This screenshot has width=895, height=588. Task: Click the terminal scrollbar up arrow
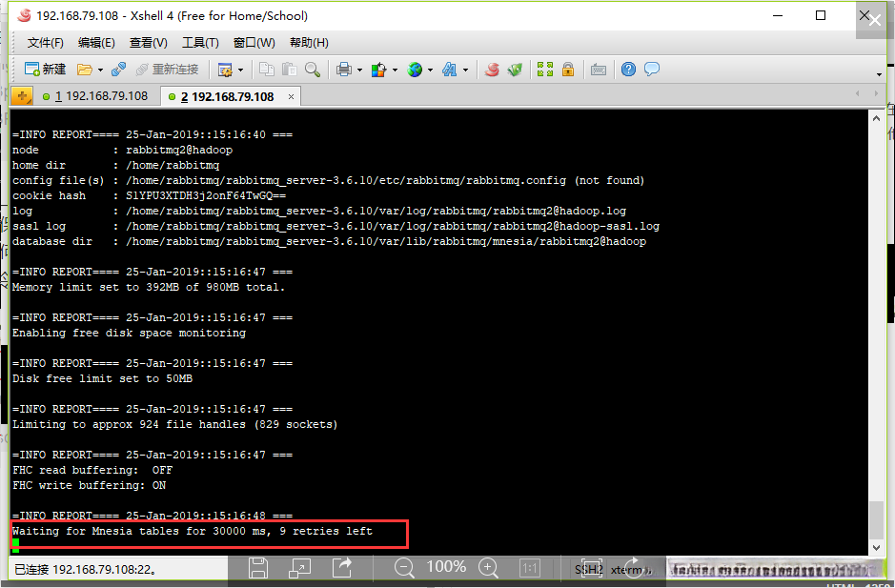coord(876,118)
